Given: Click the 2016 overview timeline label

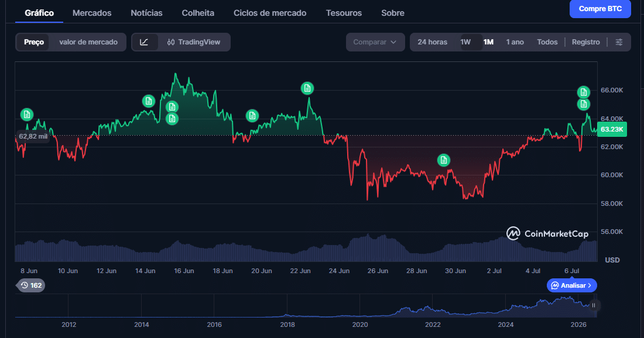Looking at the screenshot, I should pos(214,325).
